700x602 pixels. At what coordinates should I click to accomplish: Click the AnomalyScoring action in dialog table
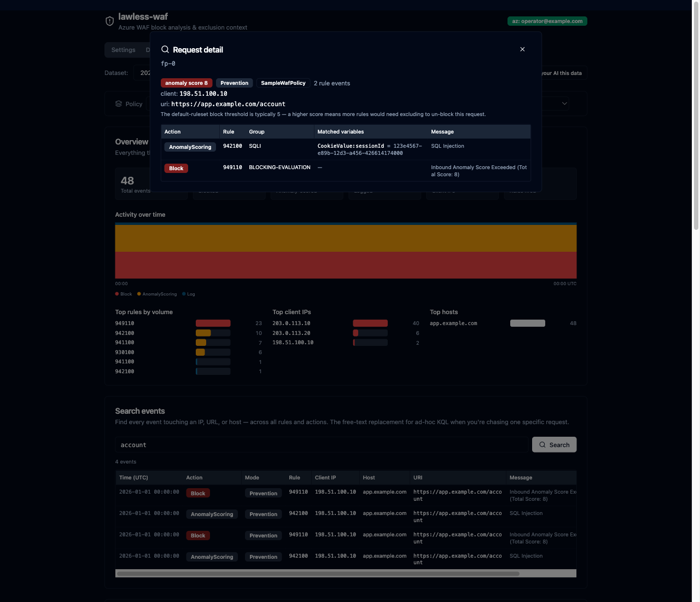(x=190, y=147)
